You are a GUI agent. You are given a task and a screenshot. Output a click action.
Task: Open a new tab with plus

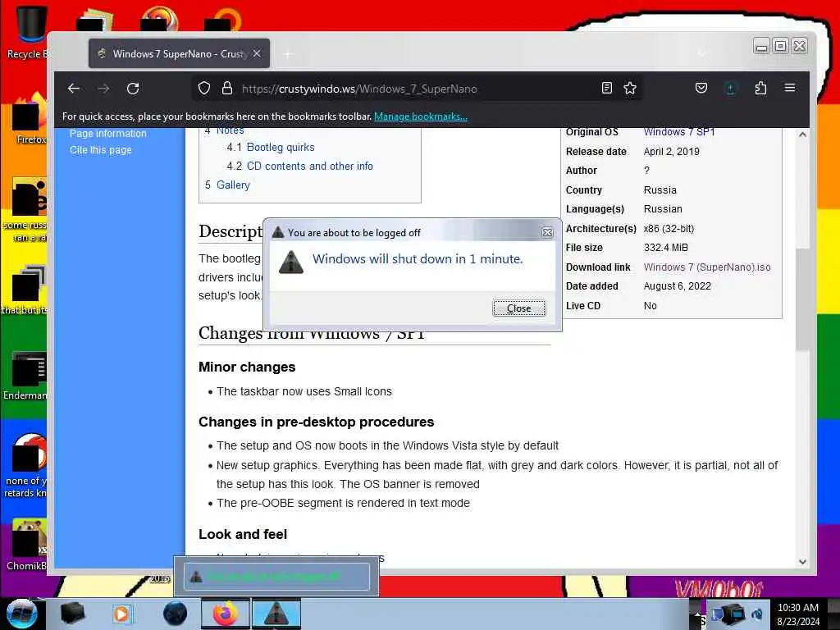(x=288, y=54)
